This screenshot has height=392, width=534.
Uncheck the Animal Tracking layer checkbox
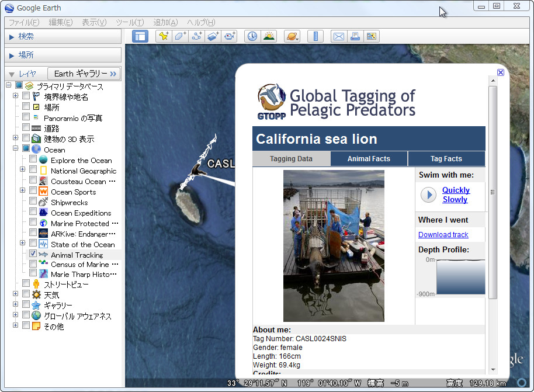point(33,254)
